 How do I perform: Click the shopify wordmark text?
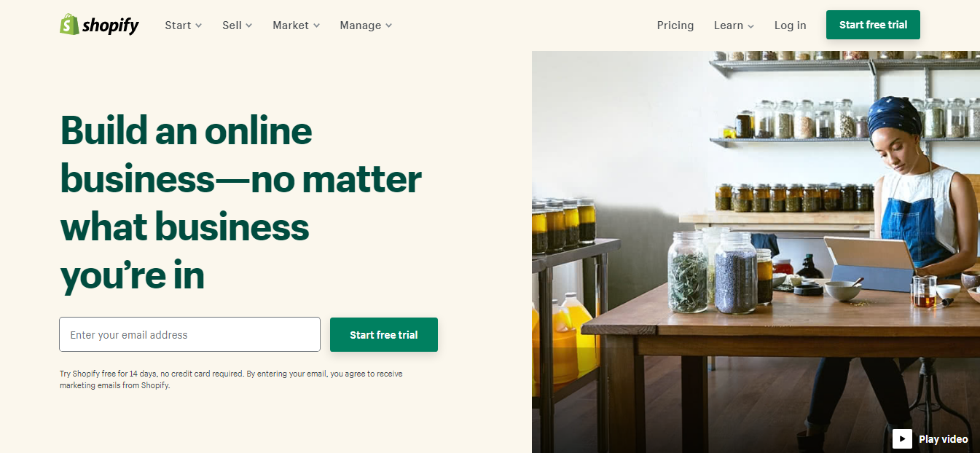(111, 26)
